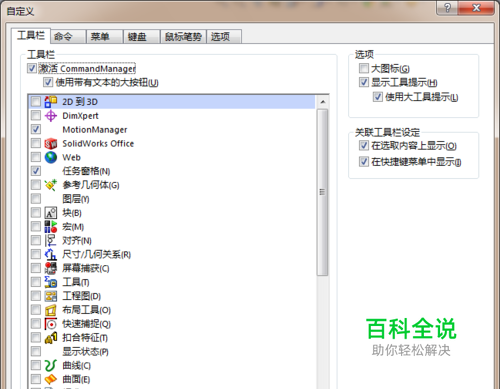Toggle 使用大工具提示 checkbox

click(378, 97)
